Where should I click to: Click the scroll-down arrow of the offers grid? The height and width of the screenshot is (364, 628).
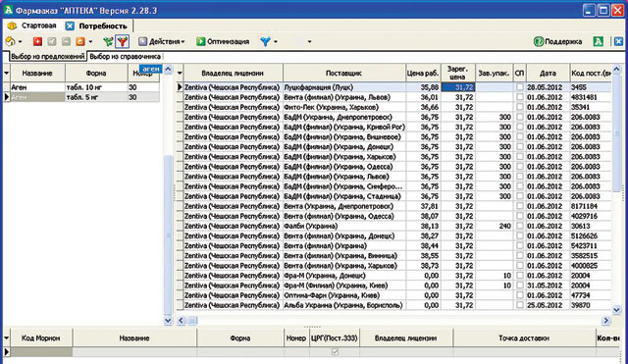[616, 310]
